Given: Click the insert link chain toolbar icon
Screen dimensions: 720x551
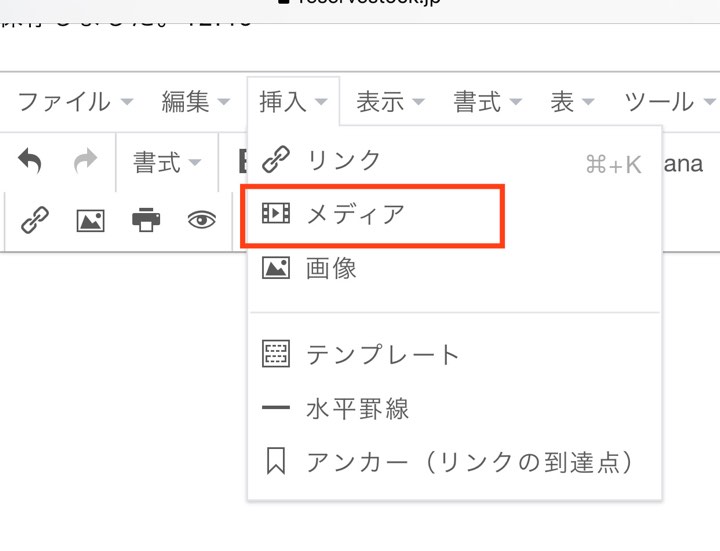Looking at the screenshot, I should (x=35, y=220).
